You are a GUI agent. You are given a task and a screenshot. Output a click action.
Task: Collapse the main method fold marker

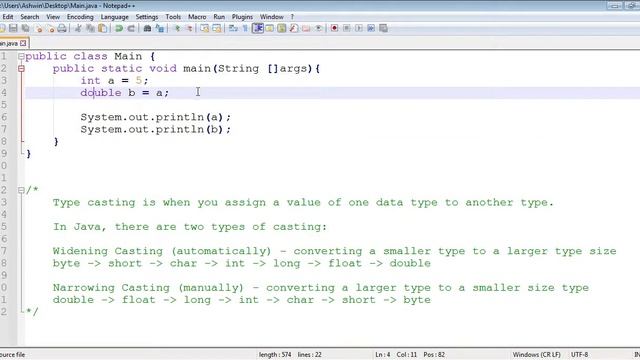click(x=21, y=69)
